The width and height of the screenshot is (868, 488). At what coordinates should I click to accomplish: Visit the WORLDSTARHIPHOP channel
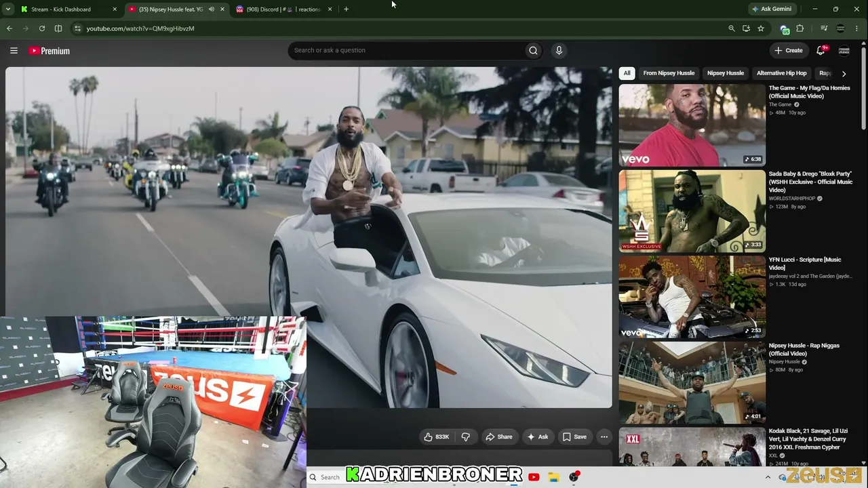[792, 199]
